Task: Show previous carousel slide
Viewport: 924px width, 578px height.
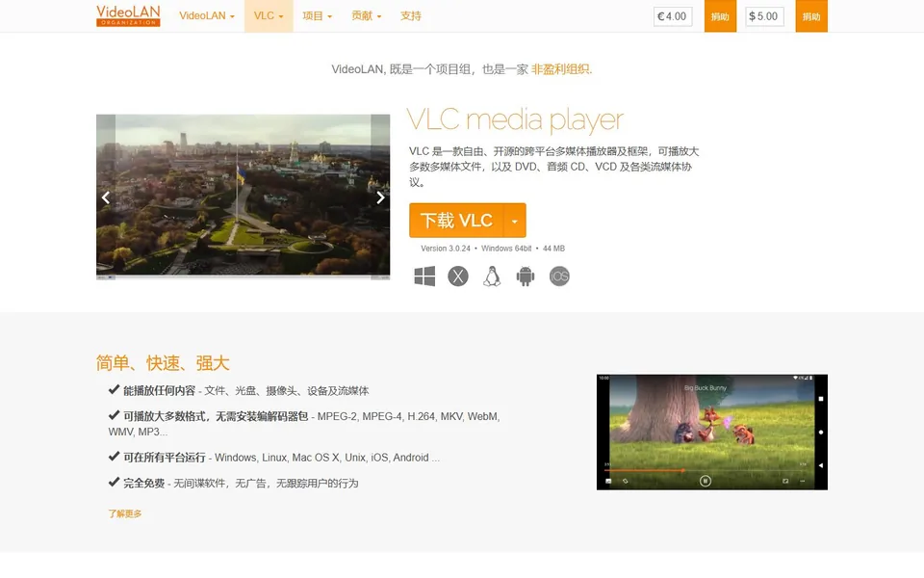Action: pos(106,197)
